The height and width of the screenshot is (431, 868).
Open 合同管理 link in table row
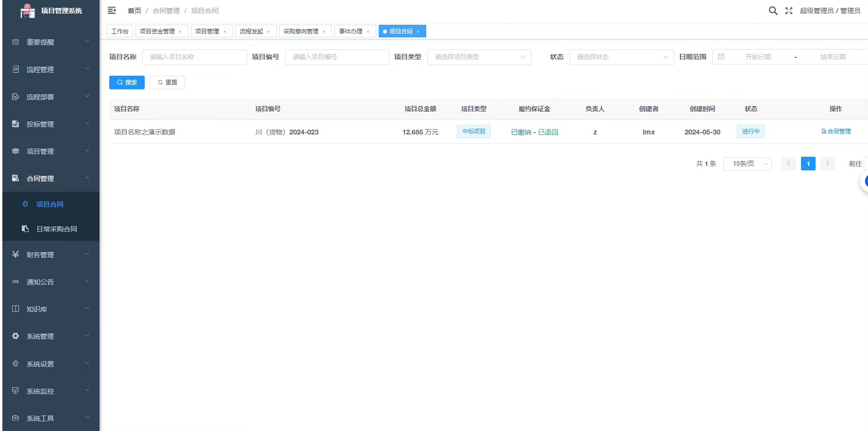[836, 132]
